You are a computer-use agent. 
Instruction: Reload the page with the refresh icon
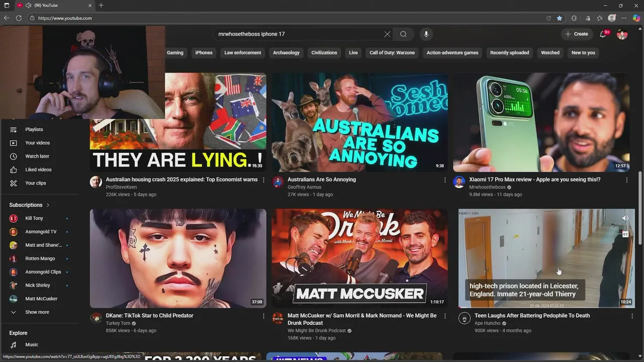click(x=19, y=18)
